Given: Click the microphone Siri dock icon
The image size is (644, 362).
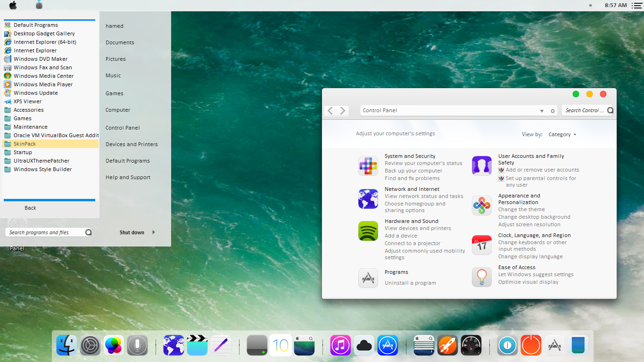Looking at the screenshot, I should (x=137, y=346).
